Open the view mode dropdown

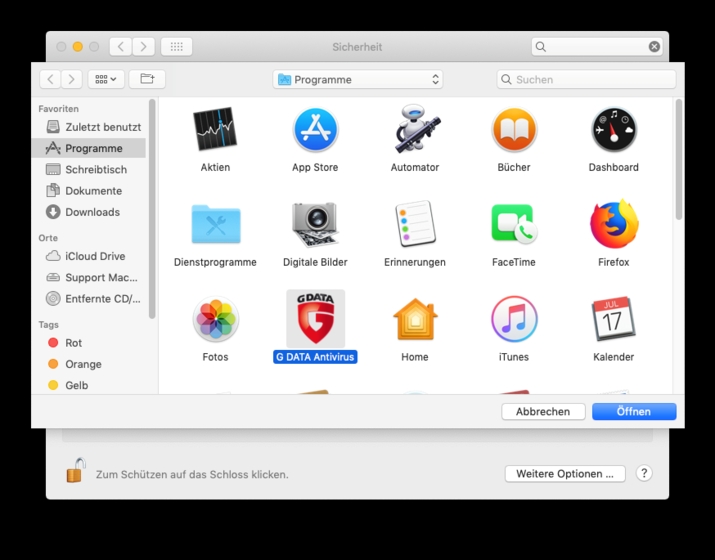tap(106, 79)
